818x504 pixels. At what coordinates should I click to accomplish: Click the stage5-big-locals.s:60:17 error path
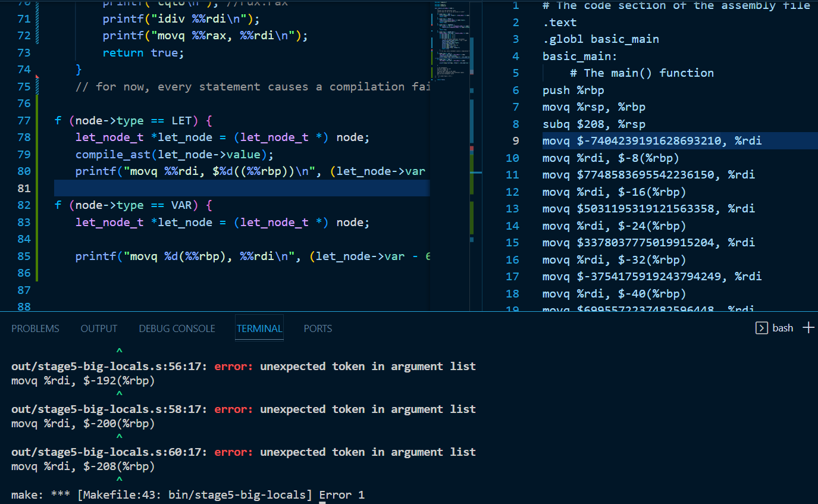[109, 452]
